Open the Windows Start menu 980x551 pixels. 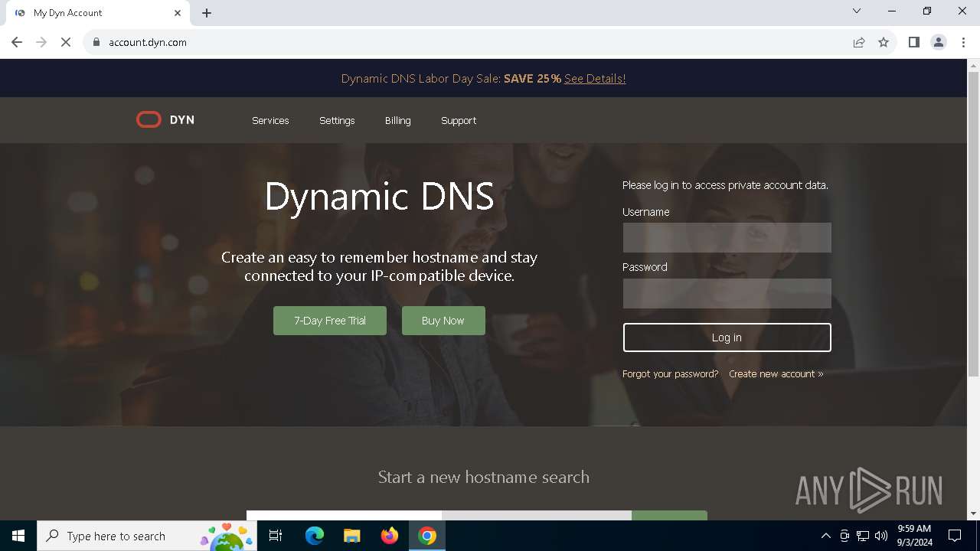18,536
